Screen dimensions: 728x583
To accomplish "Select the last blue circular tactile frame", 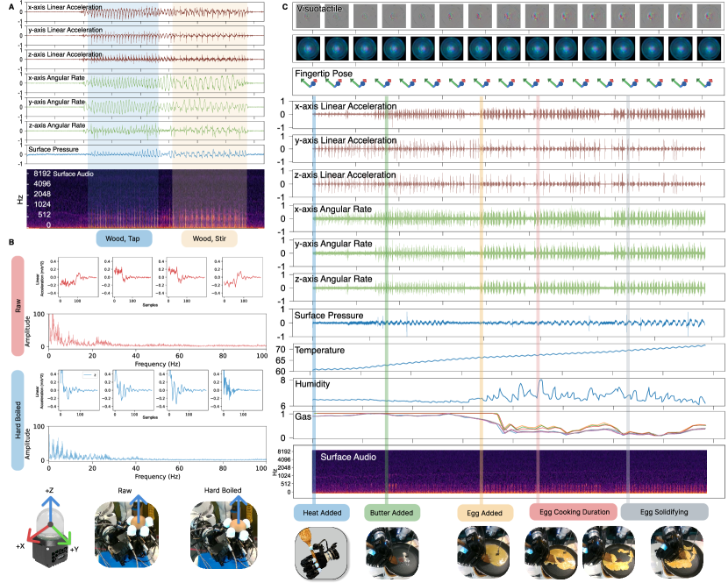I will pos(709,49).
